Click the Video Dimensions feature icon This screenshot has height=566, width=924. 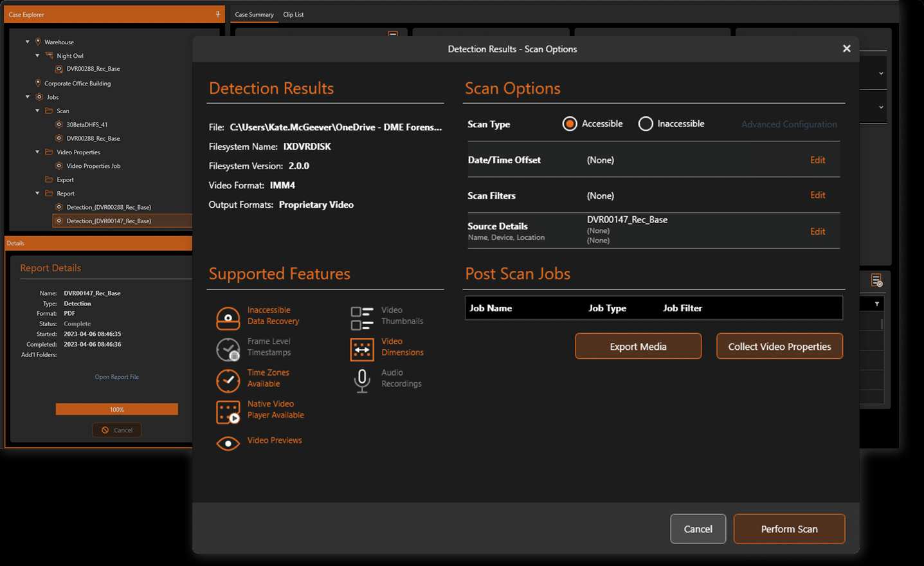362,349
